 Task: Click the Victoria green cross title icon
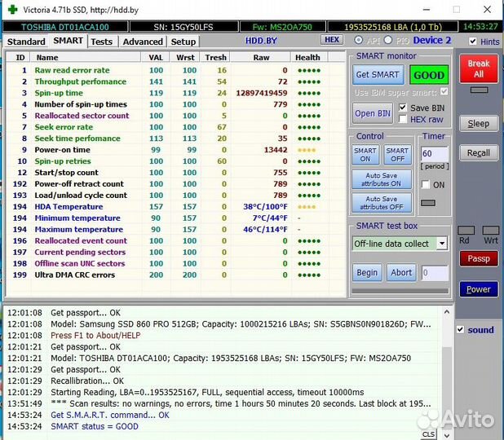(x=11, y=9)
